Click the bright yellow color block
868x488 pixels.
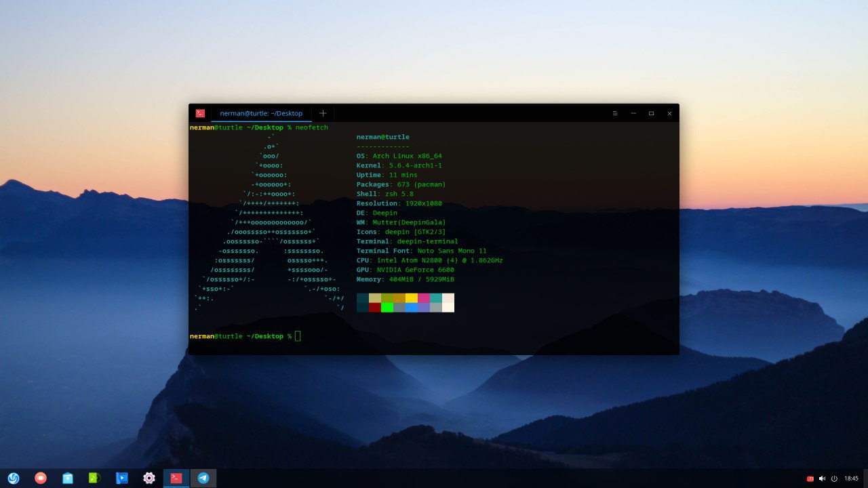point(412,298)
